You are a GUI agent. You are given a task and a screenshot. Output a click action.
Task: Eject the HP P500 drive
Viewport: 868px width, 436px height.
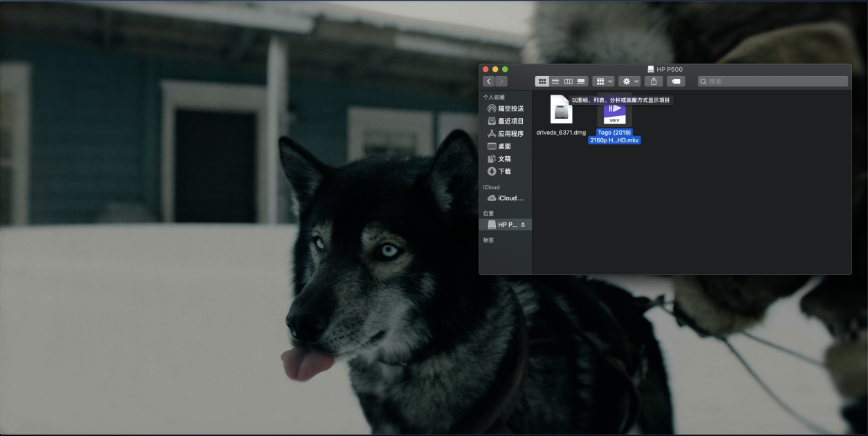pos(523,225)
